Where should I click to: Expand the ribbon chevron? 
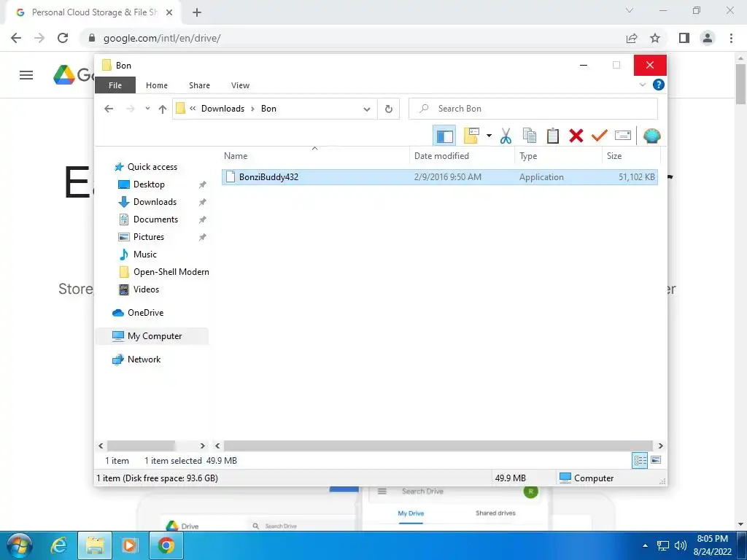642,85
